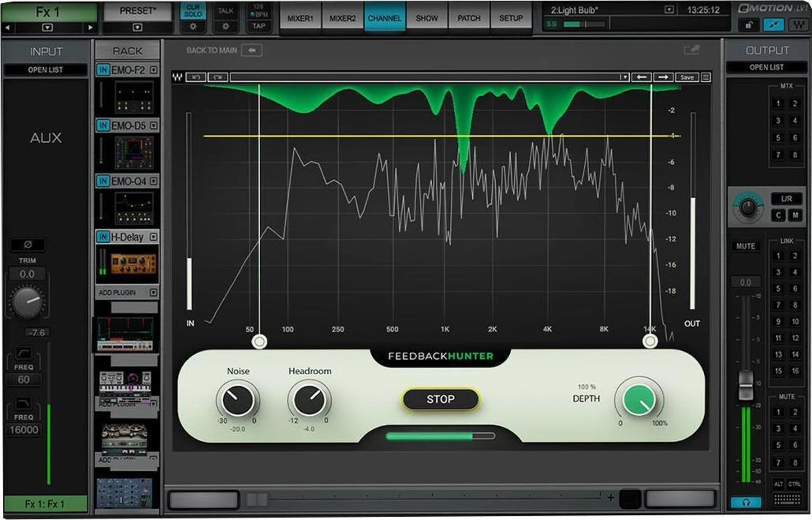This screenshot has width=812, height=520.
Task: Open the input OPEN LIST button
Action: (x=45, y=70)
